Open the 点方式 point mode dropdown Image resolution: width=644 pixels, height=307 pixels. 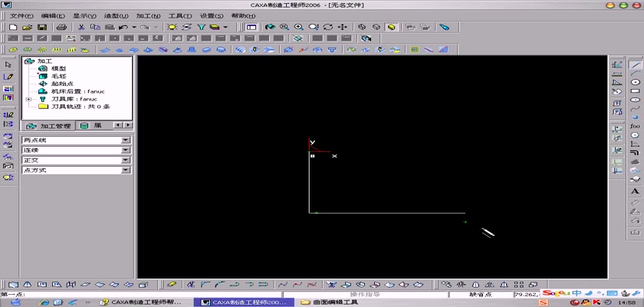[126, 170]
